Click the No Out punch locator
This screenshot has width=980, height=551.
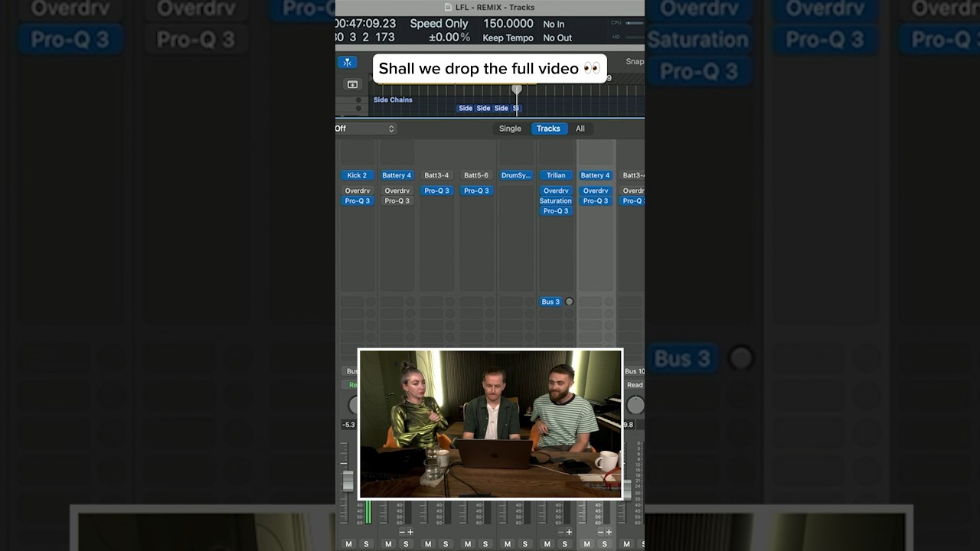click(557, 37)
